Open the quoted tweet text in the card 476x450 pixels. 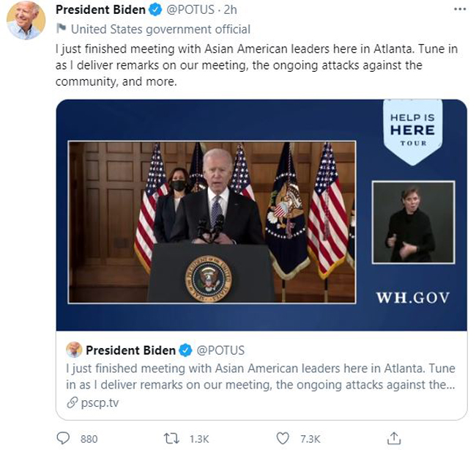point(261,377)
